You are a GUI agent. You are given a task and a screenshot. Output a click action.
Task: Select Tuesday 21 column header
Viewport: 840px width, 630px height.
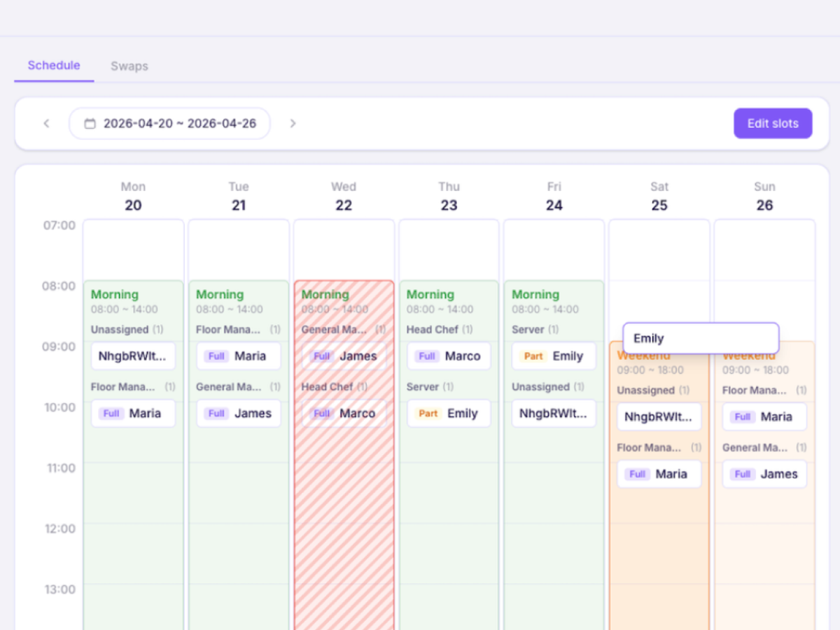pyautogui.click(x=239, y=196)
